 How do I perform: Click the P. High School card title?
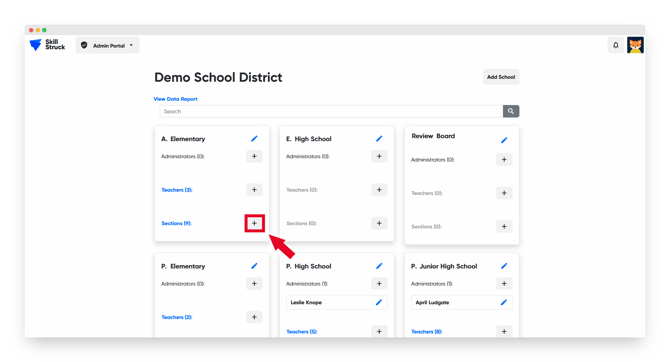[309, 266]
